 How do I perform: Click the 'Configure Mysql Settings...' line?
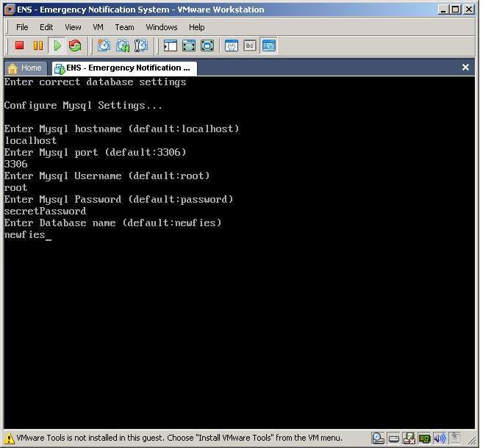click(x=83, y=106)
